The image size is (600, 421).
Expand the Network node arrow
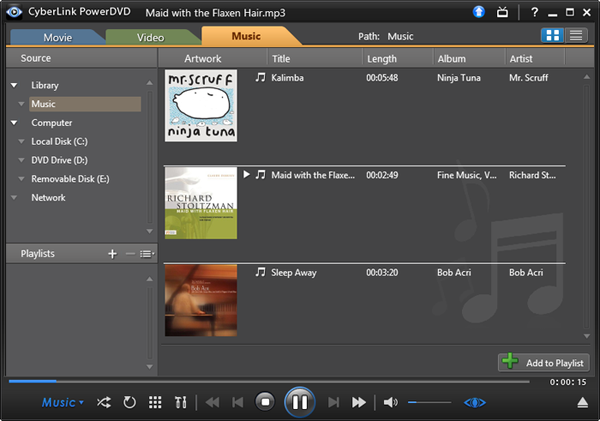14,197
